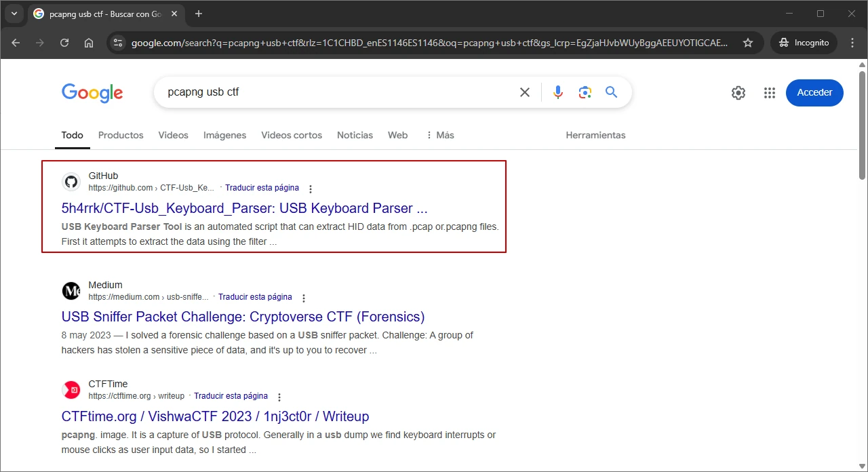The image size is (868, 472).
Task: Open more options for CTFTime result
Action: click(279, 397)
